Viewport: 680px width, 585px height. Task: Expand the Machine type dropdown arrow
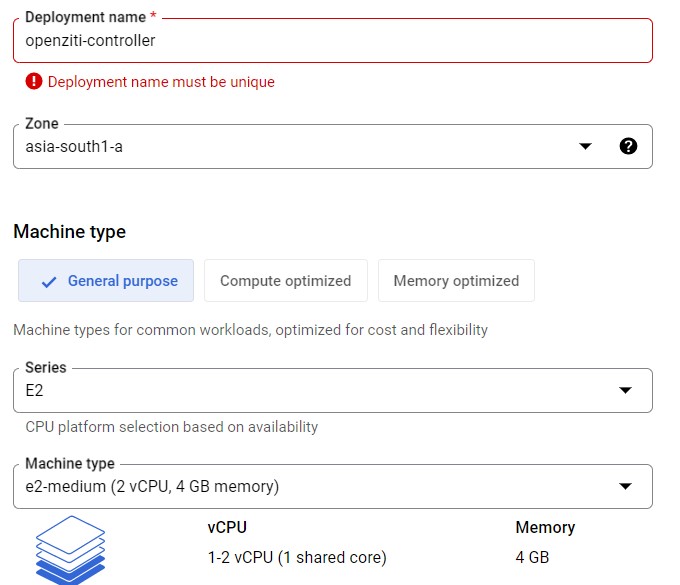(626, 486)
